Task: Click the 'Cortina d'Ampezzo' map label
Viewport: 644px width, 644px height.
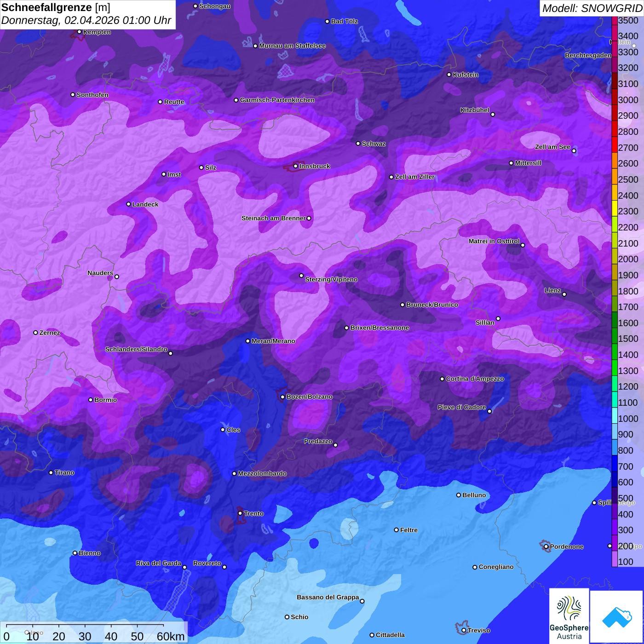Action: pos(475,379)
